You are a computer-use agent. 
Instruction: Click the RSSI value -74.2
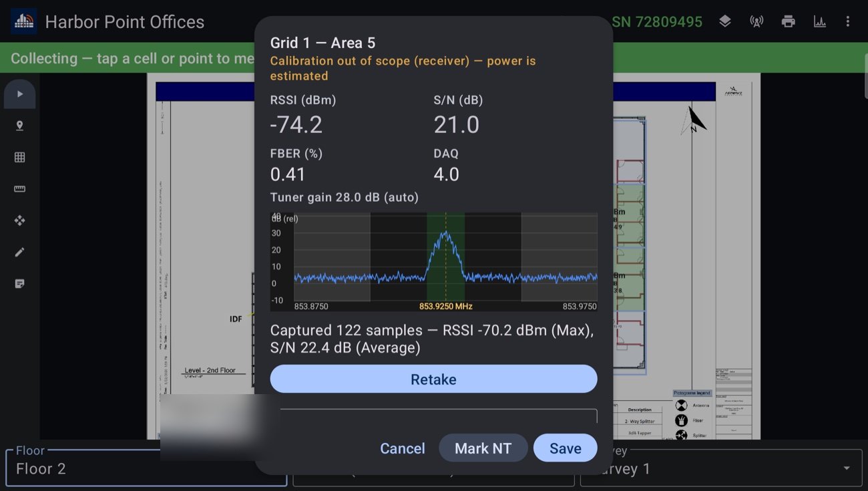[296, 125]
